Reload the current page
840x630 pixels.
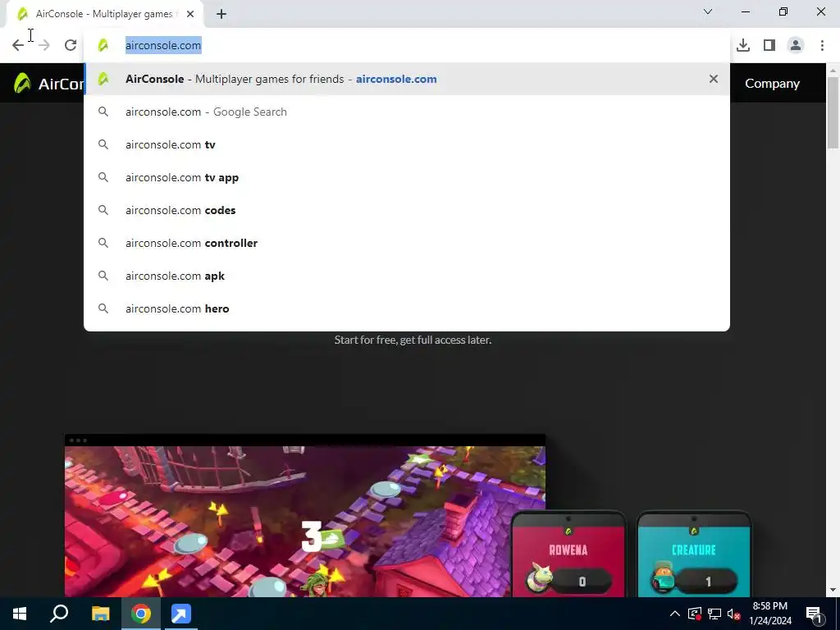tap(71, 46)
